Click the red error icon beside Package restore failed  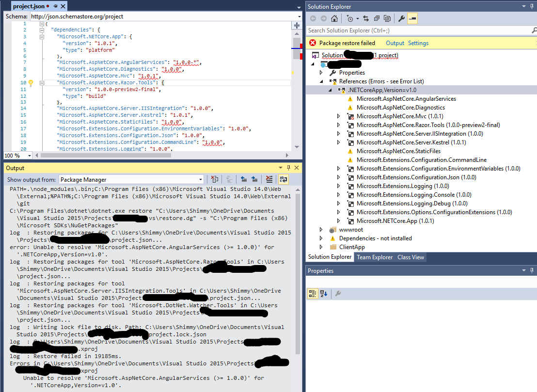pos(312,43)
